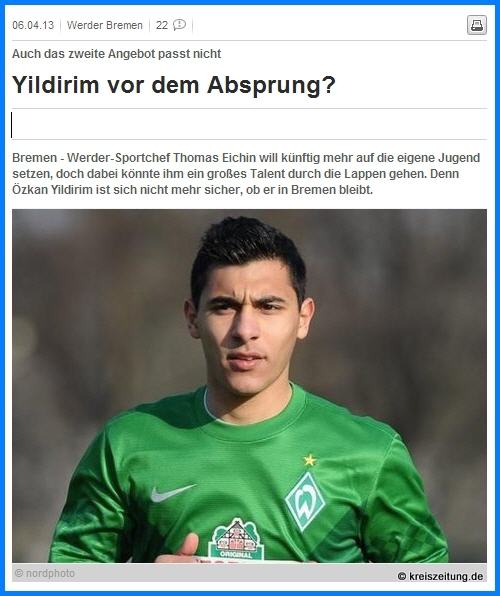Click subheading Auch das zweite Angebot passt nicht

click(x=116, y=54)
